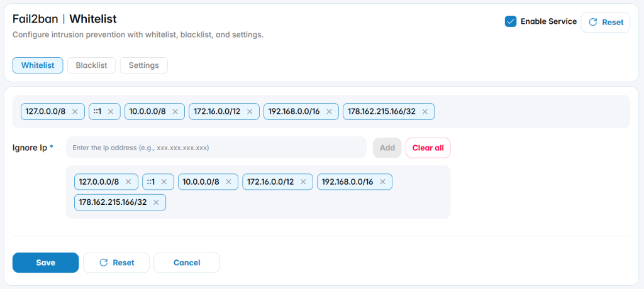This screenshot has width=644, height=289.
Task: Toggle the Enable Service checkbox
Action: click(511, 22)
